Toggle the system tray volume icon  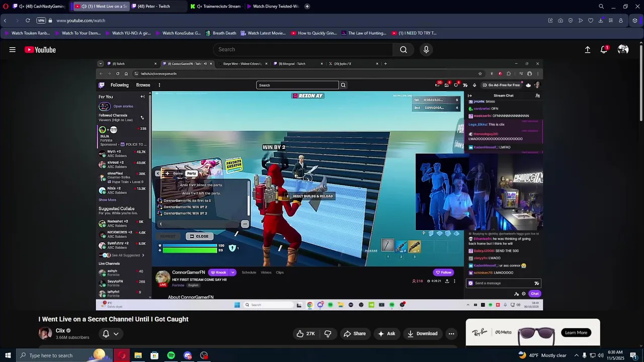(x=601, y=355)
